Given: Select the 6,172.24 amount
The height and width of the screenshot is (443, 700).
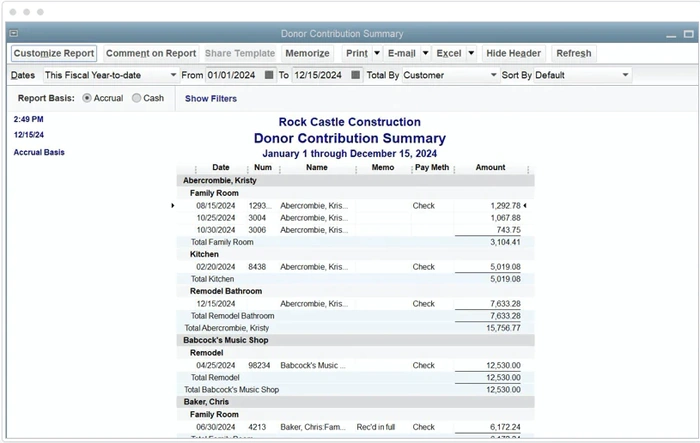Looking at the screenshot, I should click(505, 427).
